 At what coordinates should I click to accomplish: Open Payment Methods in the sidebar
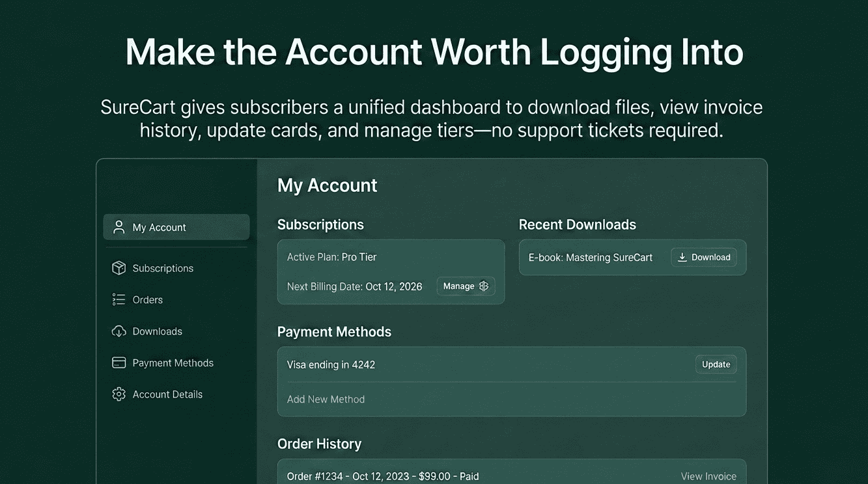163,362
